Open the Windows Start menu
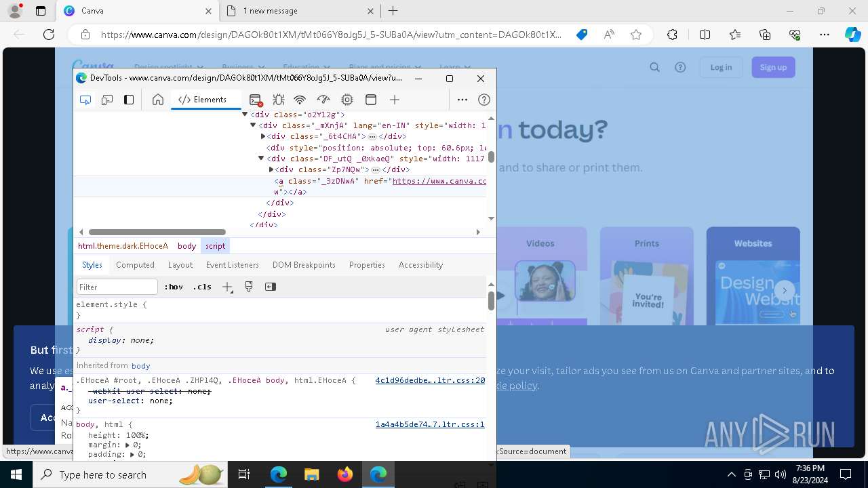The image size is (868, 488). click(x=16, y=474)
